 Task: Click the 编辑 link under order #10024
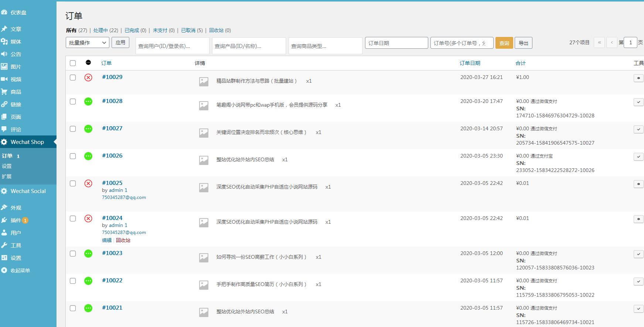click(x=107, y=240)
